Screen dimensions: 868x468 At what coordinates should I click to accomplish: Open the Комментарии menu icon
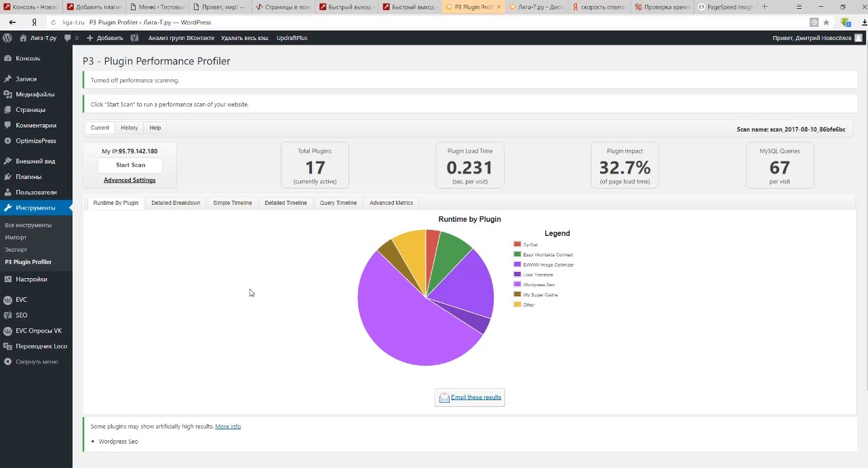[7, 125]
